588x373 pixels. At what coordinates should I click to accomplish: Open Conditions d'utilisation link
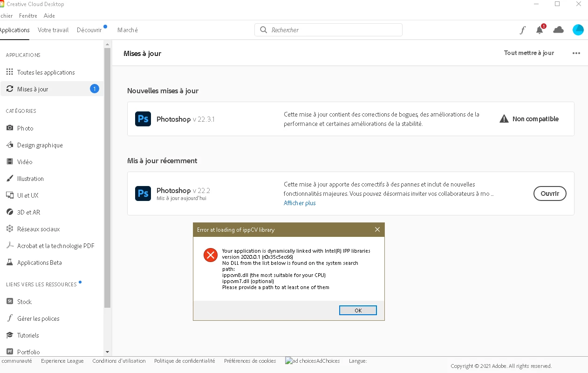click(x=119, y=361)
